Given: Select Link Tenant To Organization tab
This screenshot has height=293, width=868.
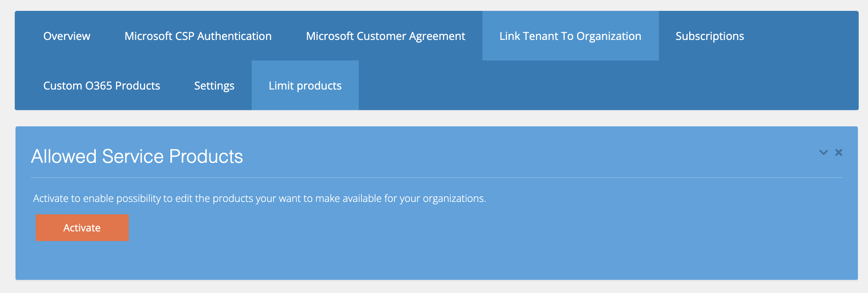Looking at the screenshot, I should click(x=570, y=36).
